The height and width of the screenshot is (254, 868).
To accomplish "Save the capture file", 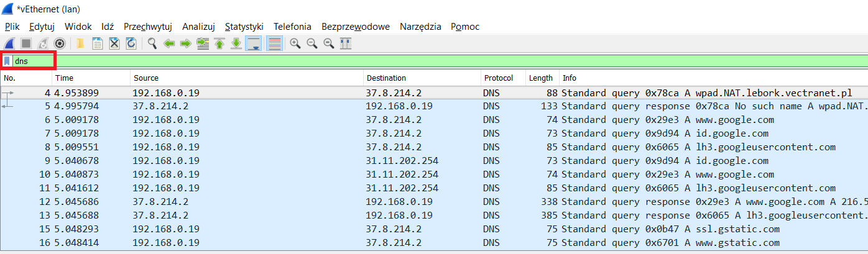I will pos(98,43).
